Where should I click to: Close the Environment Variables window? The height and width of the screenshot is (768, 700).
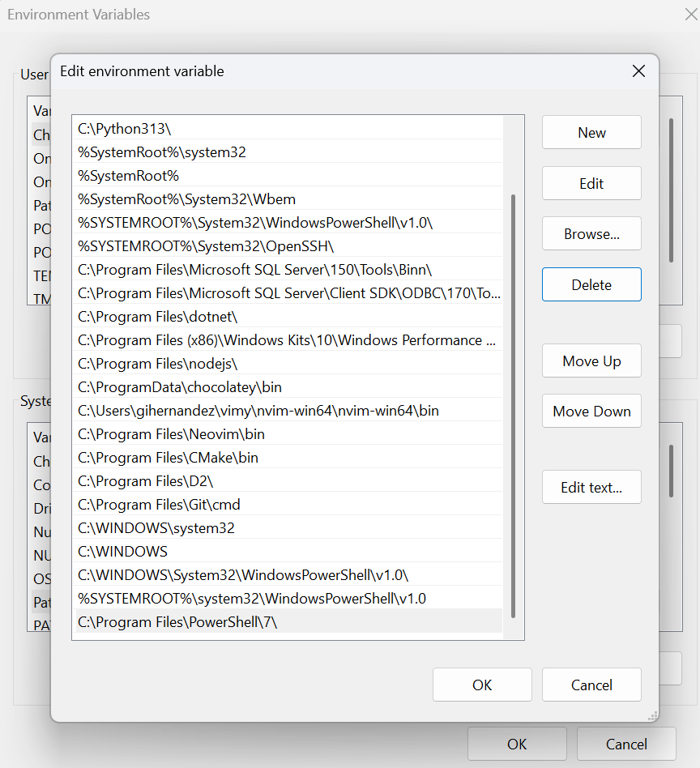(x=691, y=15)
